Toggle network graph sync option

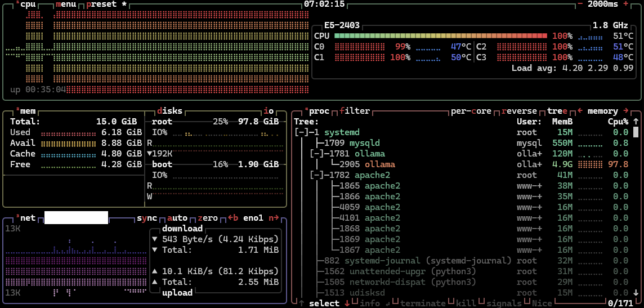coord(147,218)
